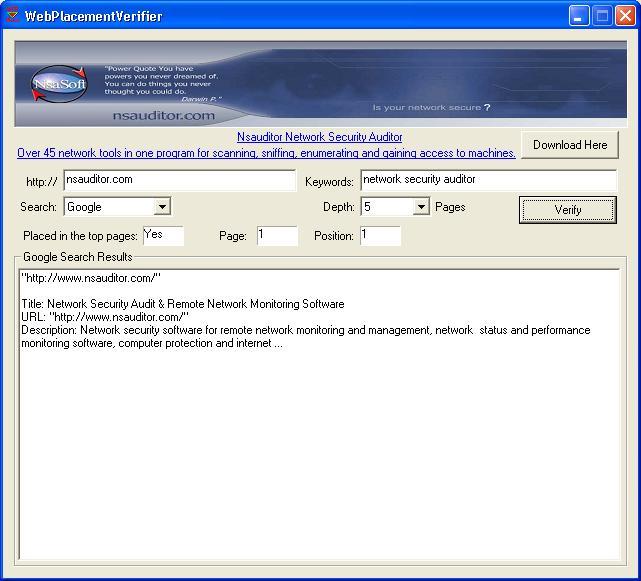Click the WebPlacementVerifier title bar app icon

click(12, 15)
